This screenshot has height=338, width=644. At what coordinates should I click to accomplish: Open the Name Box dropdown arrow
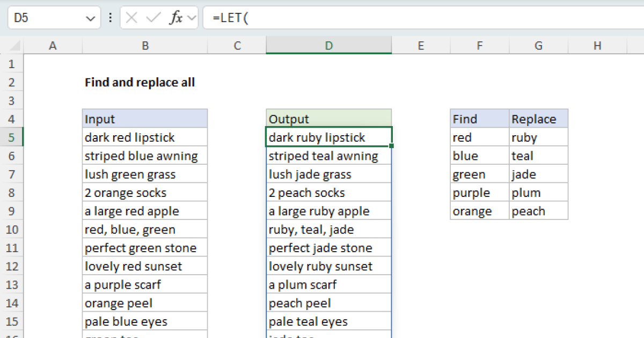(90, 18)
